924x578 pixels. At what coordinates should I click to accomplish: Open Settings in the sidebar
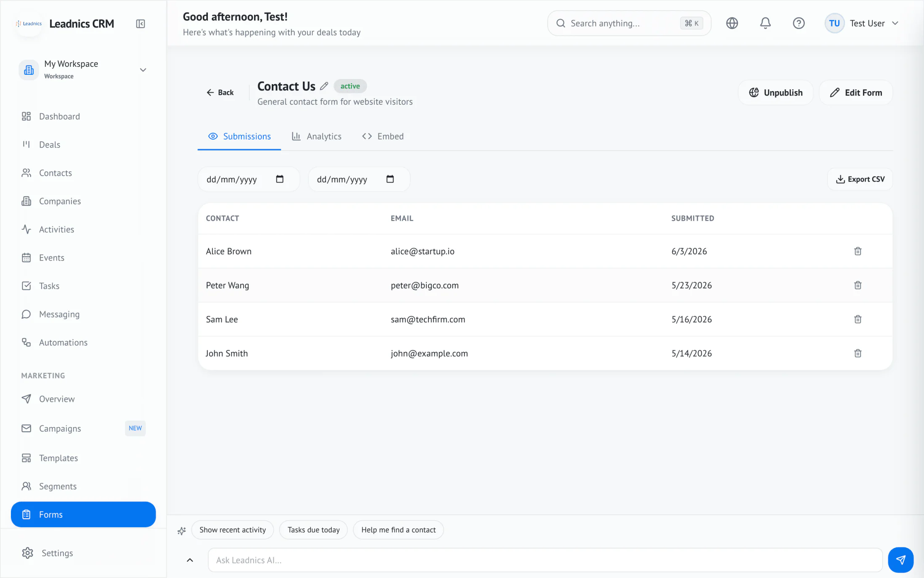[83, 553]
